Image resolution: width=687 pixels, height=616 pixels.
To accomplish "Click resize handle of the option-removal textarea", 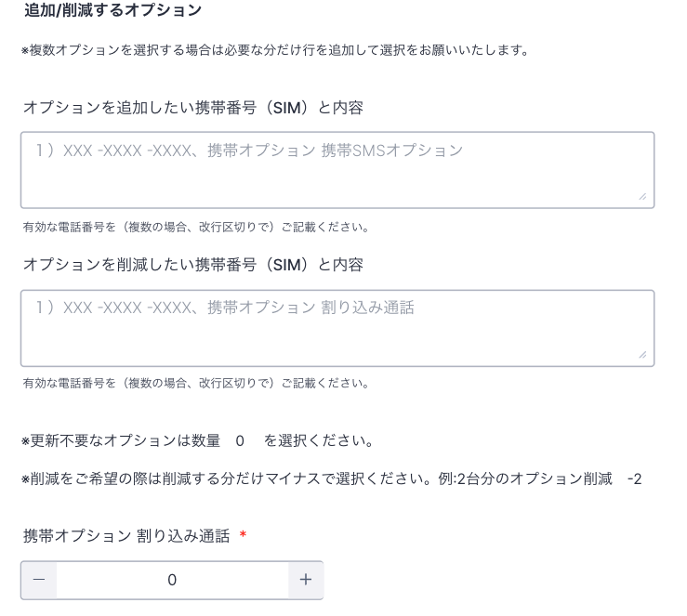I will 642,354.
